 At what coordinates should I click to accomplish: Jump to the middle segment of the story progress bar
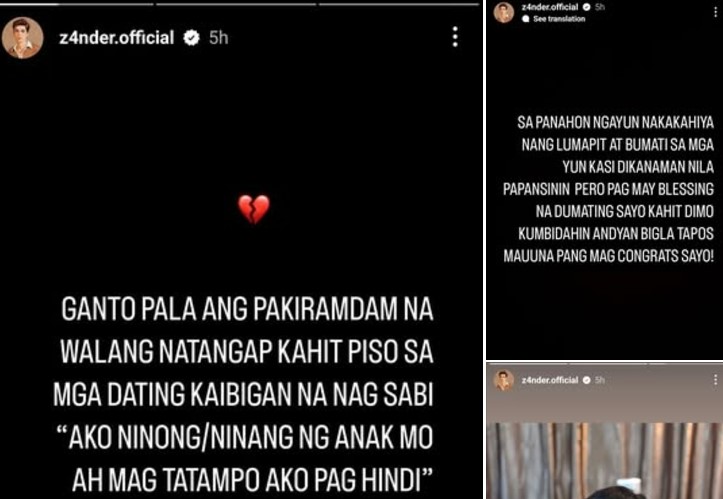tap(236, 4)
